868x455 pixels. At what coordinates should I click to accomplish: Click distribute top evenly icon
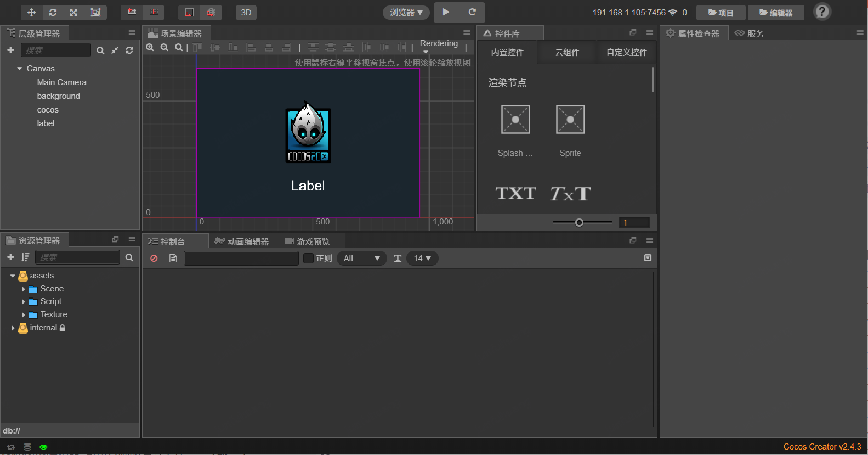[313, 48]
